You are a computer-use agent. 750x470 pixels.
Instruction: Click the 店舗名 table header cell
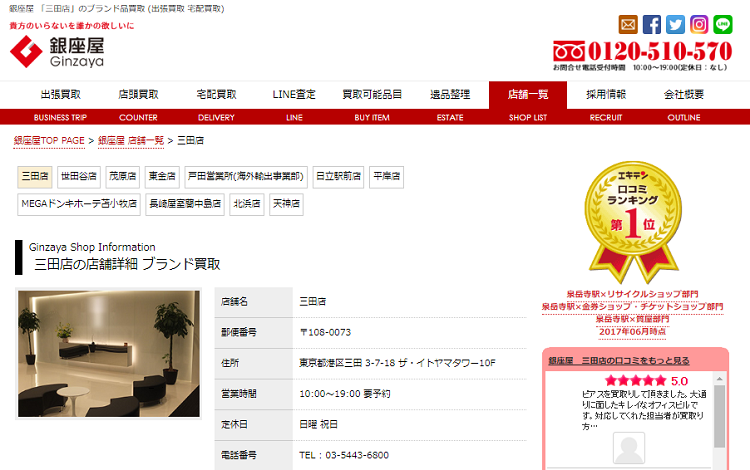tap(254, 302)
